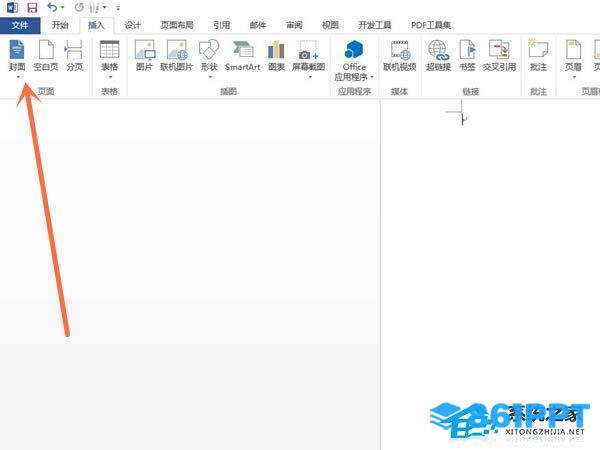The width and height of the screenshot is (600, 450).
Task: Expand the dropdown arrow under 形状
Action: [x=210, y=77]
